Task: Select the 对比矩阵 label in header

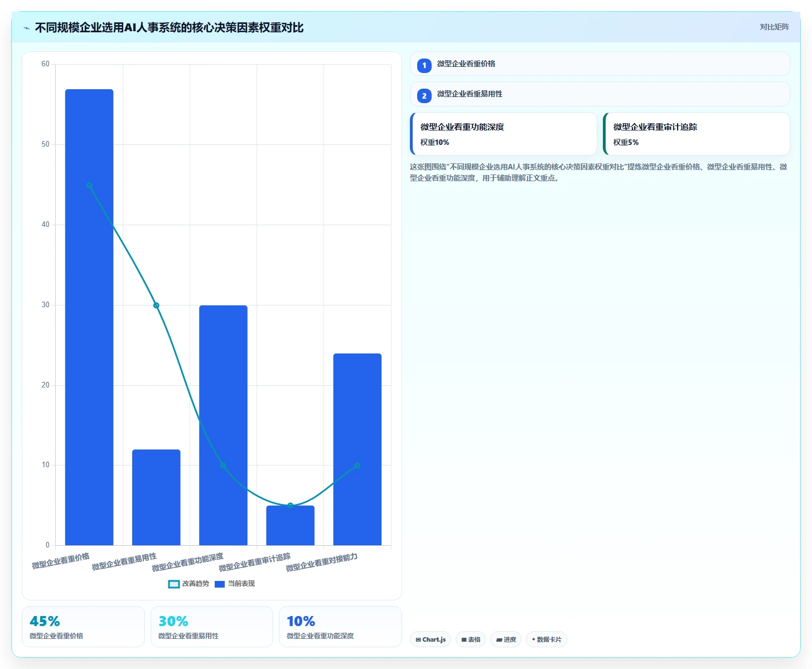Action: point(774,27)
